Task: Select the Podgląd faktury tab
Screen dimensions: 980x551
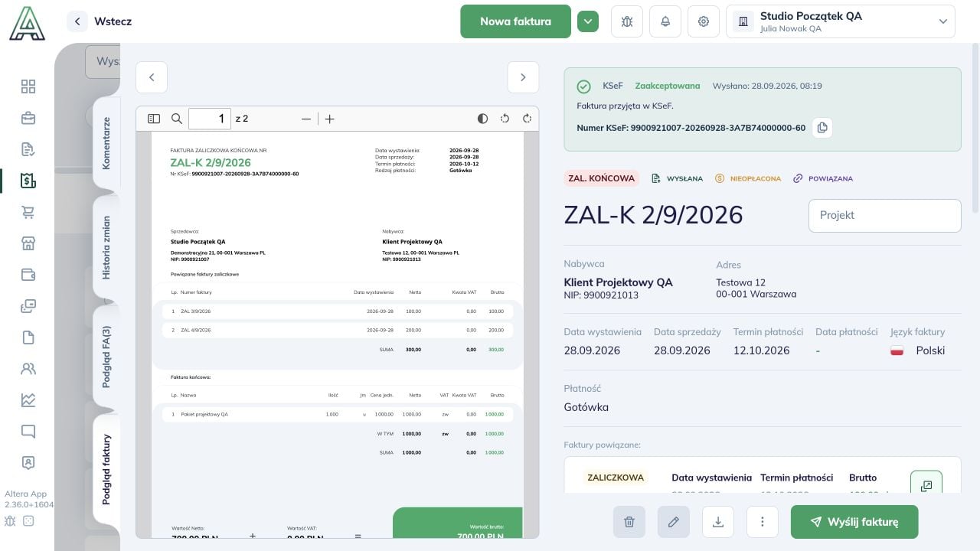Action: (106, 470)
